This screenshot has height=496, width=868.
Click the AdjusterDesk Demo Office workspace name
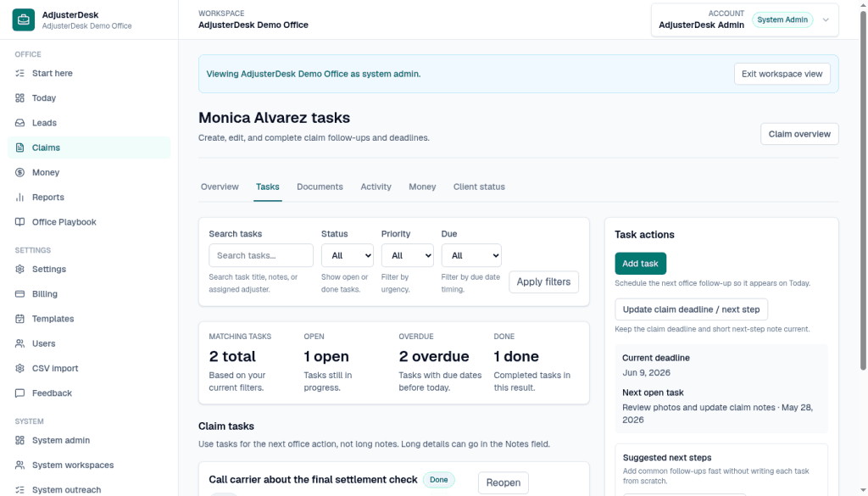coord(253,25)
